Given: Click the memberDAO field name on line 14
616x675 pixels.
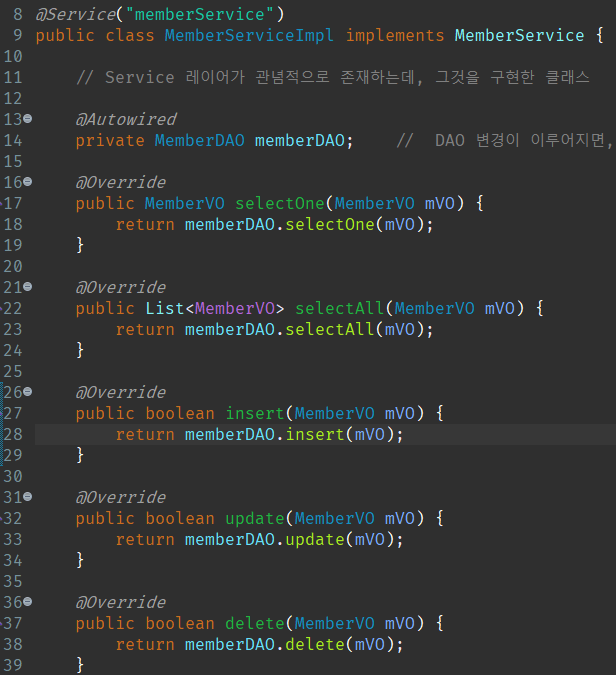Looking at the screenshot, I should tap(300, 140).
